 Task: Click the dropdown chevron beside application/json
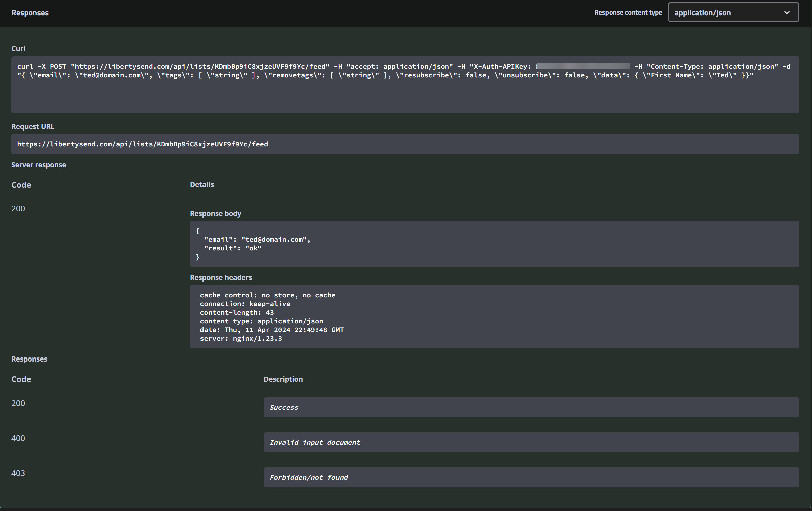coord(787,12)
